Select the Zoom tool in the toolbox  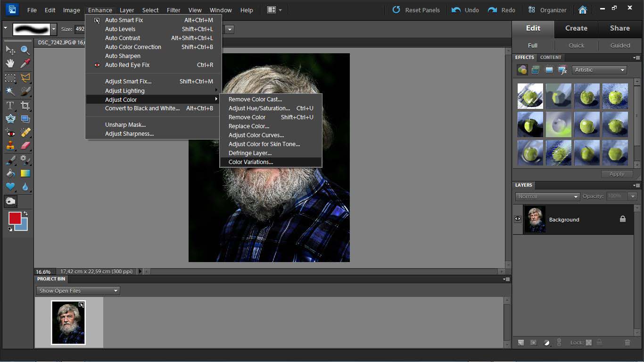(25, 50)
